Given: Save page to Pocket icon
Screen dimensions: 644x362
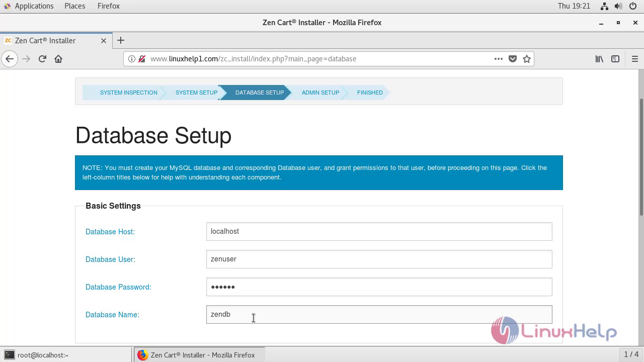Looking at the screenshot, I should coord(513,59).
